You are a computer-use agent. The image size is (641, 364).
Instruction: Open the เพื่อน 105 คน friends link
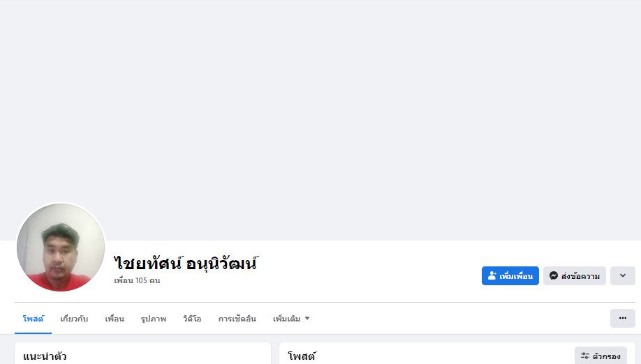pos(137,280)
